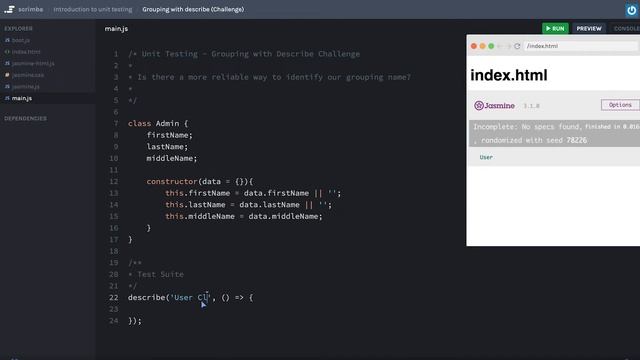Click the index.html heading in preview
This screenshot has height=360, width=640.
[509, 75]
